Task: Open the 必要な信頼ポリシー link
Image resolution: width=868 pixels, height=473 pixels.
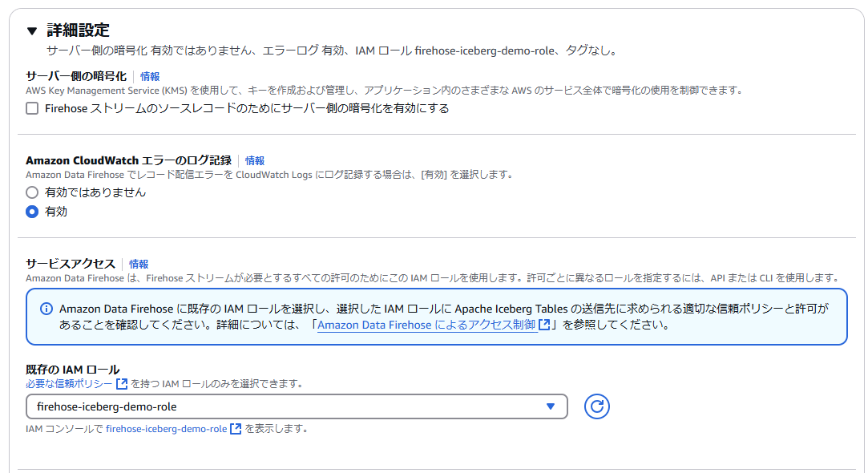Action: click(x=70, y=383)
